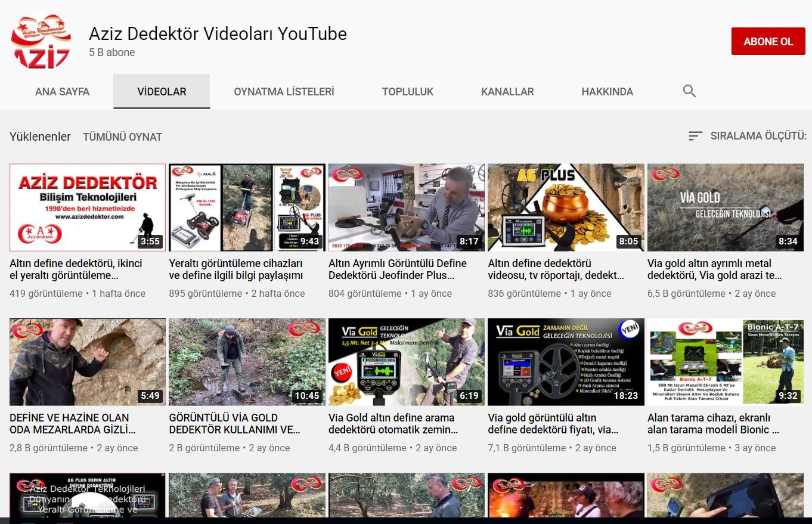
Task: Open bottom-row thumbnail showing campfire flames
Action: 566,495
